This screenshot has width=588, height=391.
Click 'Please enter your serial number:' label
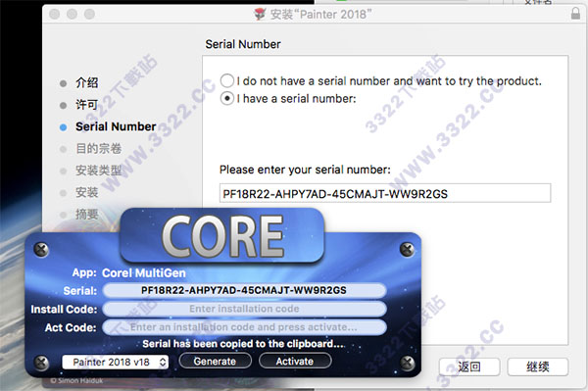click(x=305, y=170)
